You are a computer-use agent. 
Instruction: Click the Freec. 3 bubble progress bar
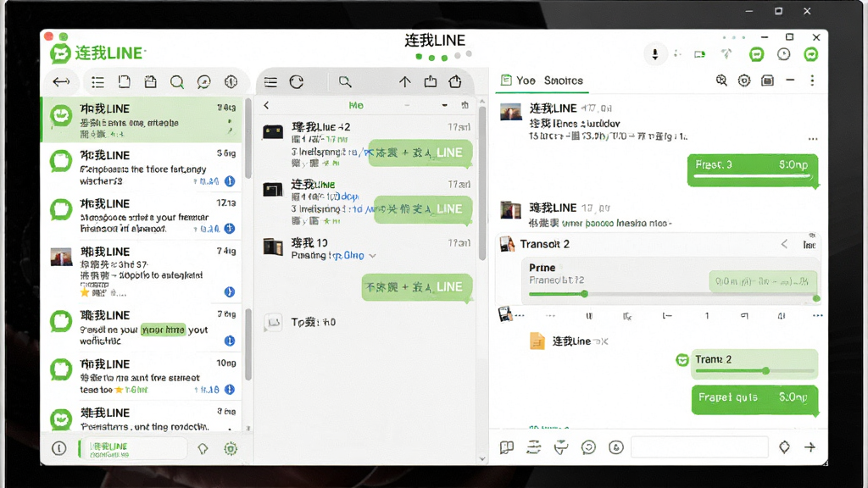753,176
